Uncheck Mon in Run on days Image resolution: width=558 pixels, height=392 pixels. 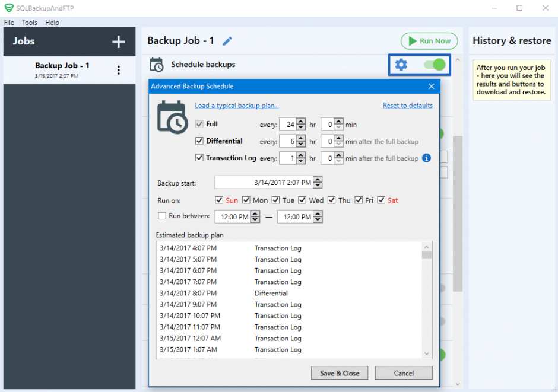pyautogui.click(x=246, y=200)
